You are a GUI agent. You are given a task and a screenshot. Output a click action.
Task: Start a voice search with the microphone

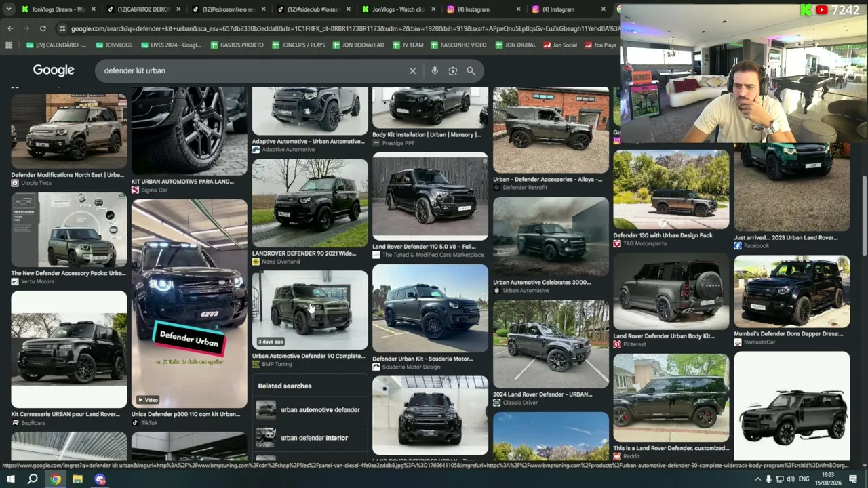point(435,70)
